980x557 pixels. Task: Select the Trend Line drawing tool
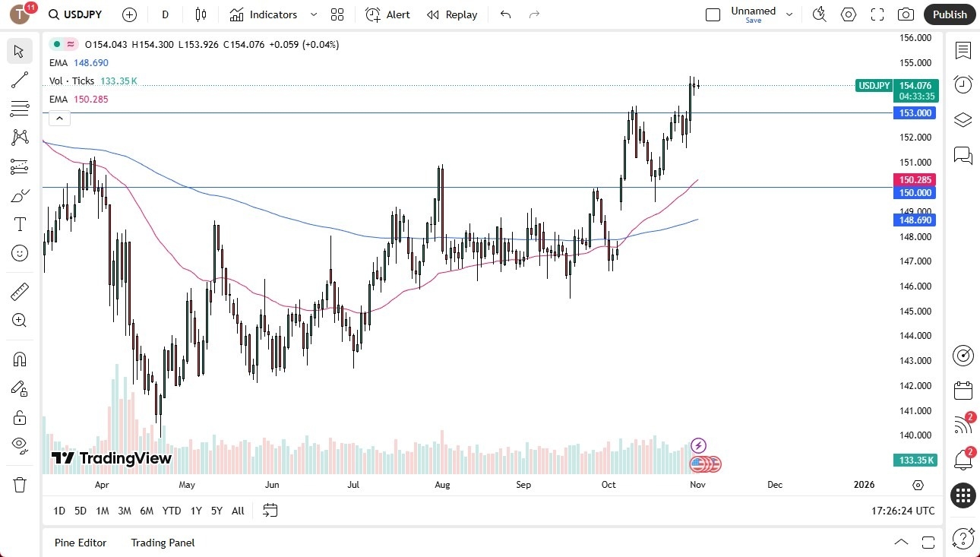click(19, 80)
